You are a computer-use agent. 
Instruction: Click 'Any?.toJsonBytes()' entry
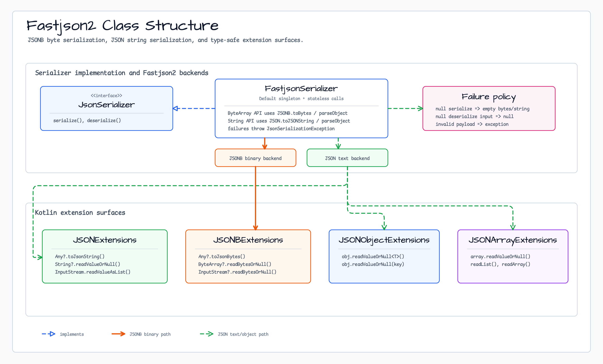222,256
